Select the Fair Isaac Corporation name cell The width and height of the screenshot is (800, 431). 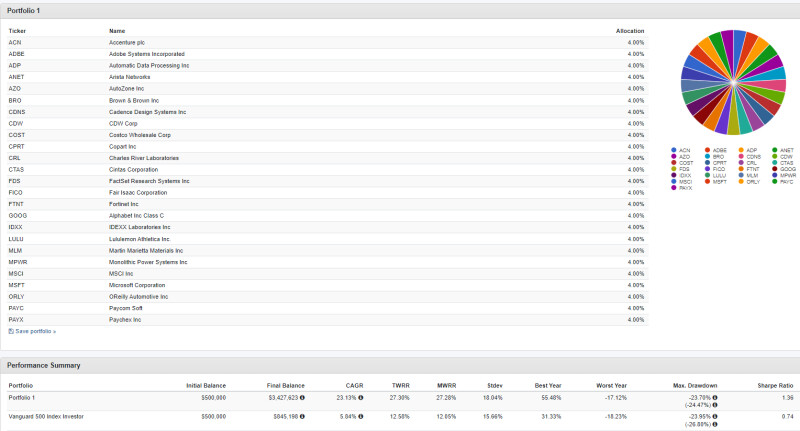click(x=138, y=193)
